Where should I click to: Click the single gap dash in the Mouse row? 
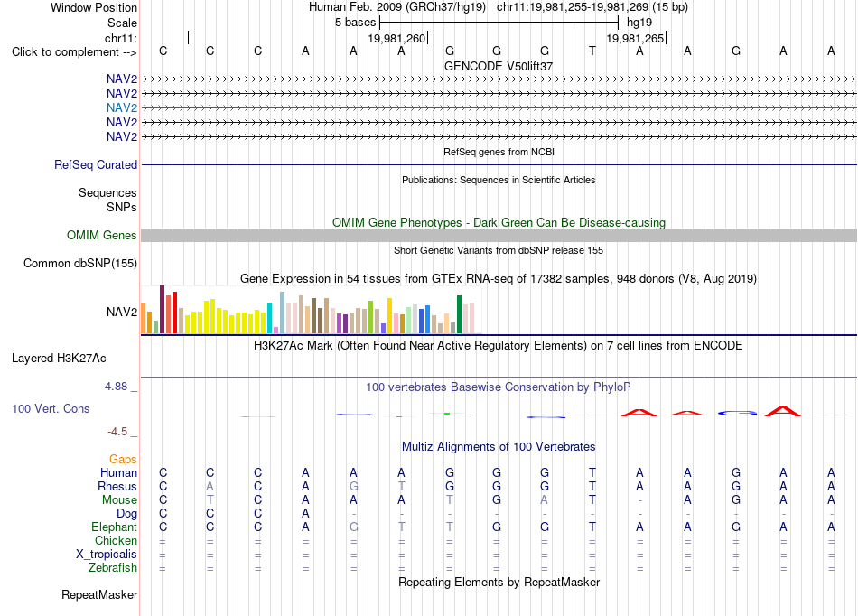[x=639, y=500]
